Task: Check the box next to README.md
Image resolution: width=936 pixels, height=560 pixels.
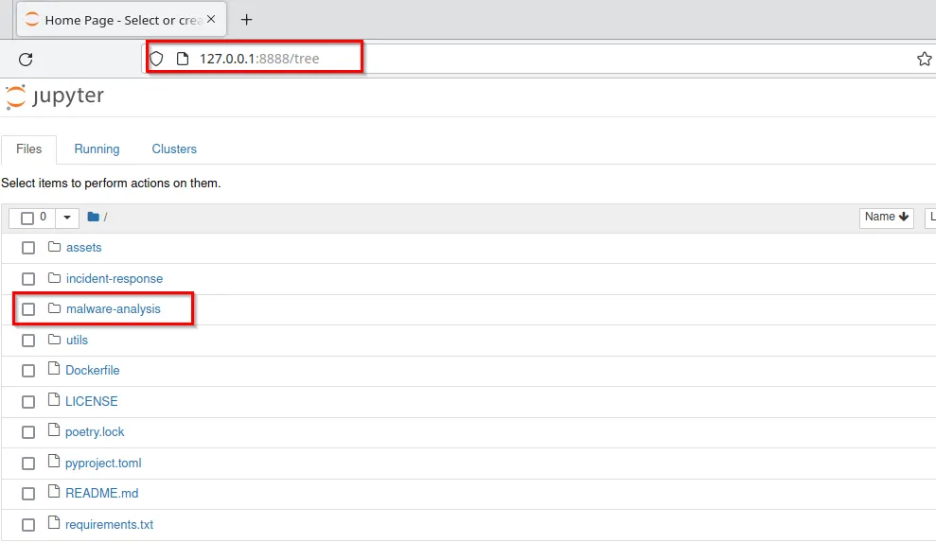Action: [x=28, y=494]
